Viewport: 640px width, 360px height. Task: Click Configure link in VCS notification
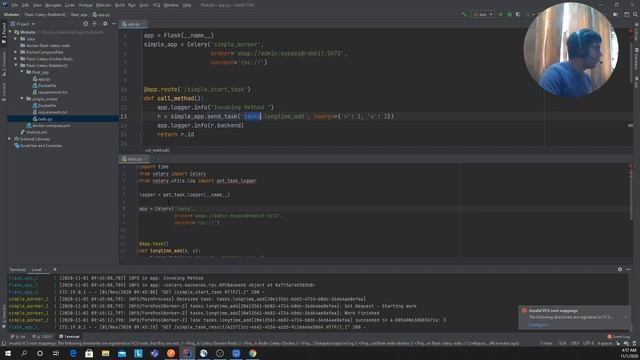click(x=538, y=325)
